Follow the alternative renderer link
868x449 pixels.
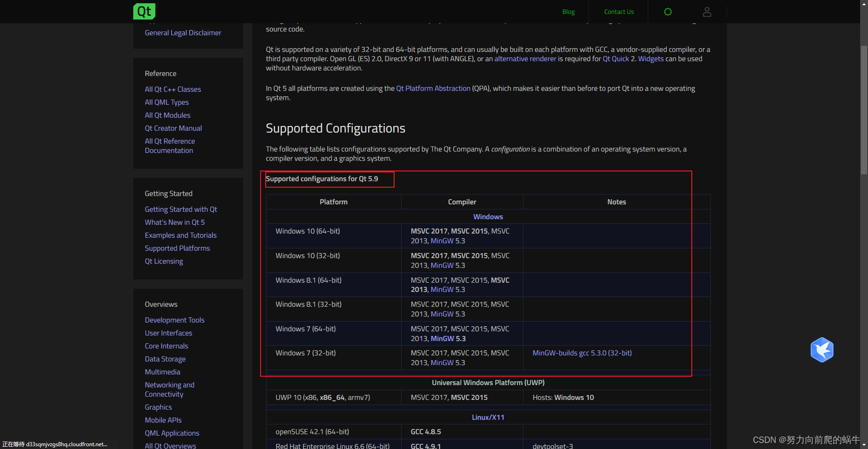525,59
